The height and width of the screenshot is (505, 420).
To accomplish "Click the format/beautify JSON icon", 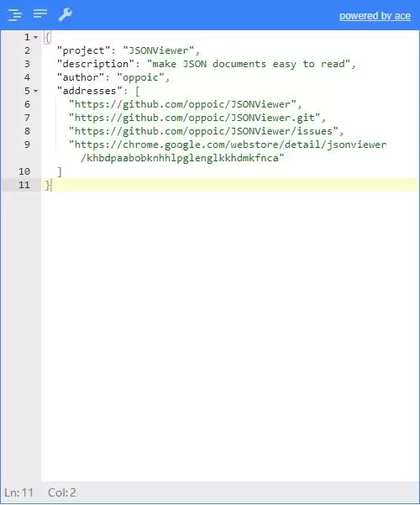I will [15, 15].
